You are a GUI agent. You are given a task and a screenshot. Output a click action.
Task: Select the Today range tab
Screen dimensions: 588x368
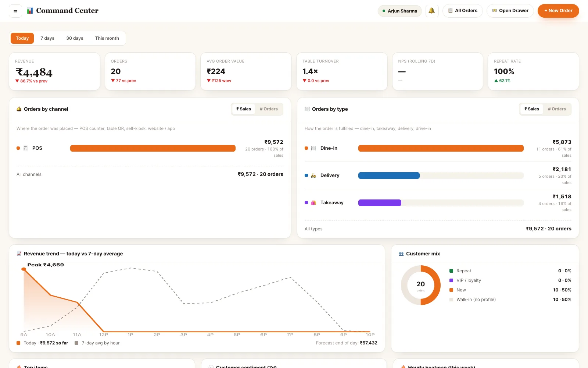(x=22, y=38)
